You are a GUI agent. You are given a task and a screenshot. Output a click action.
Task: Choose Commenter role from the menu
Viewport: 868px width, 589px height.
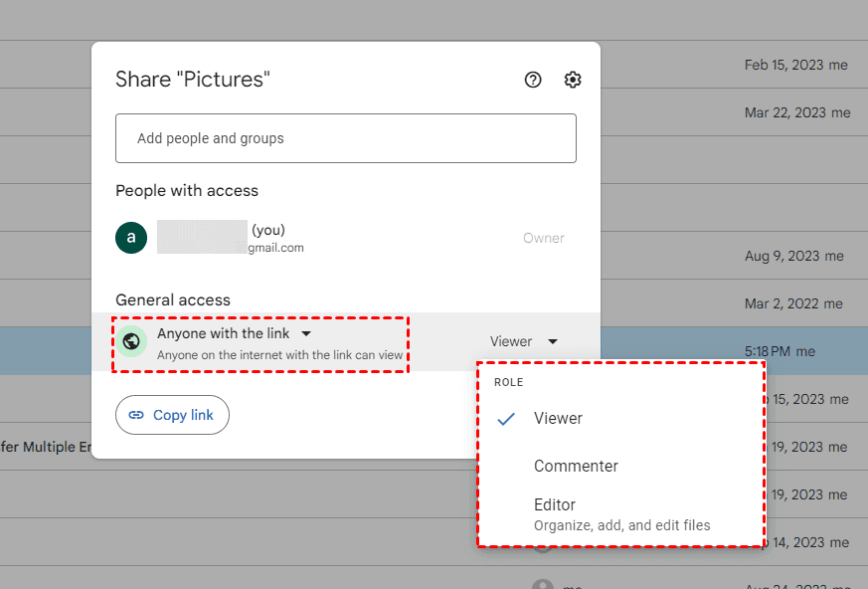pos(576,467)
